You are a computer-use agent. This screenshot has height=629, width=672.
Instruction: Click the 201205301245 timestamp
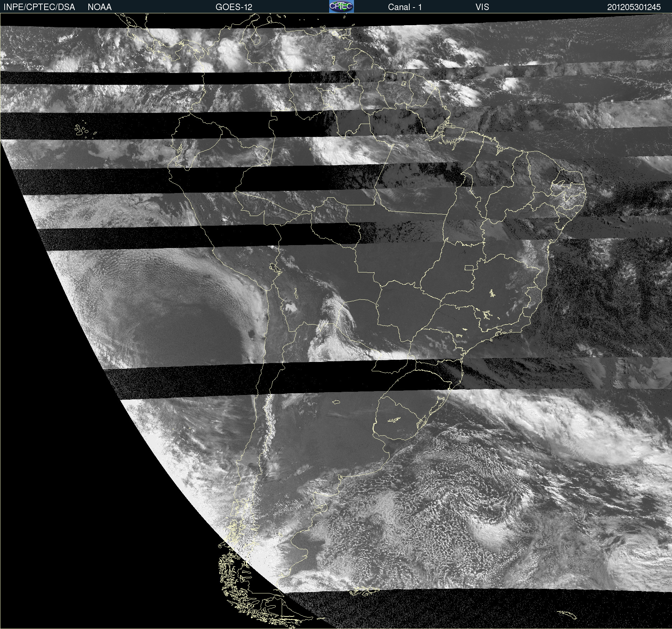pos(634,7)
